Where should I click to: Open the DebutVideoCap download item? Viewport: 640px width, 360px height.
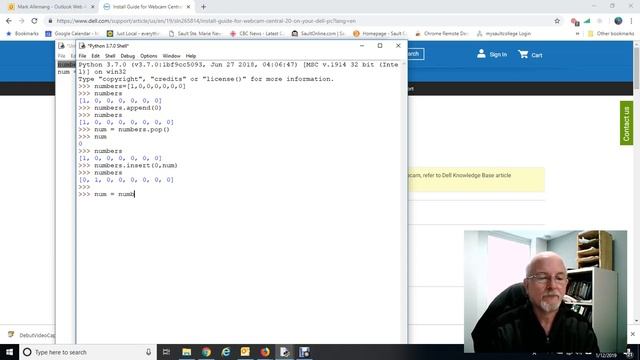pos(31,335)
